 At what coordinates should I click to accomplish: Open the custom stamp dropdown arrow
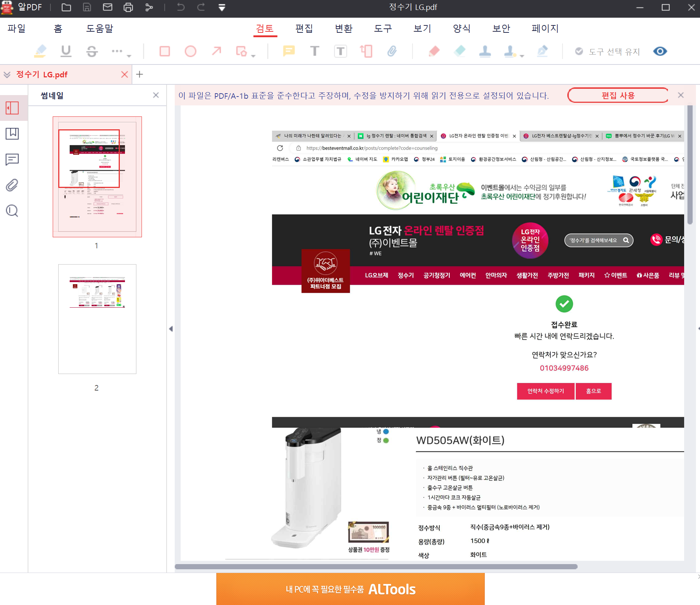pos(522,56)
